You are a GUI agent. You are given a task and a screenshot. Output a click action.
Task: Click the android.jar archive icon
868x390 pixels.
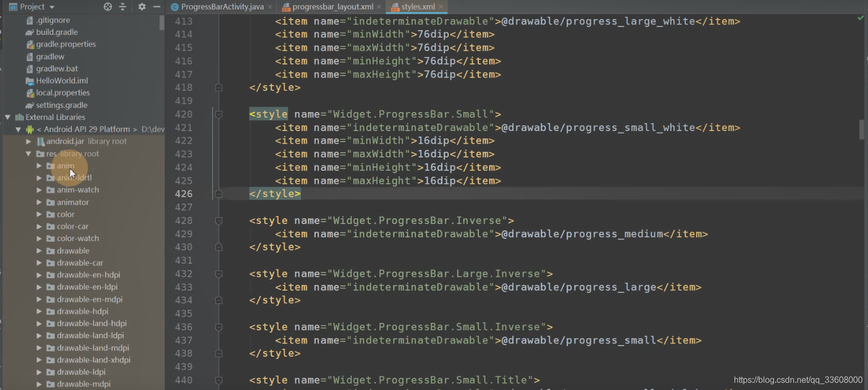[41, 142]
